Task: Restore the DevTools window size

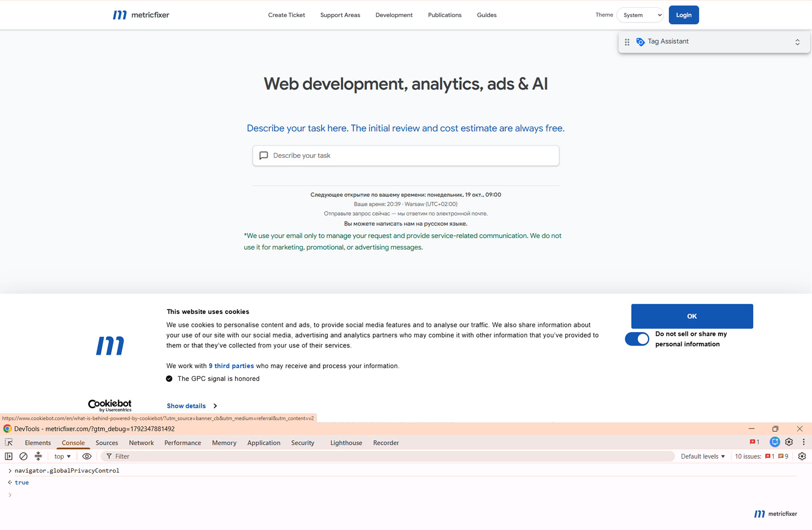Action: pos(775,429)
